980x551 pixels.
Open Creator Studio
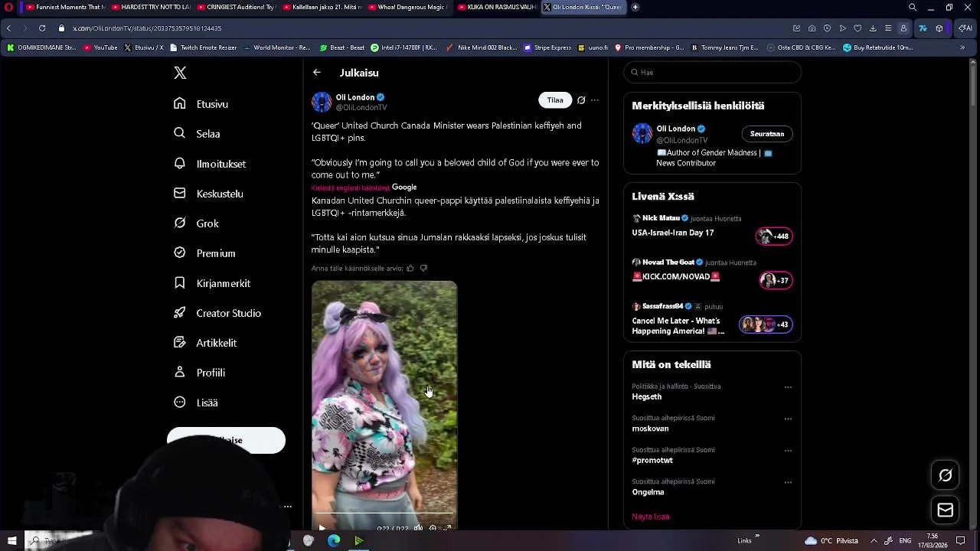(217, 313)
